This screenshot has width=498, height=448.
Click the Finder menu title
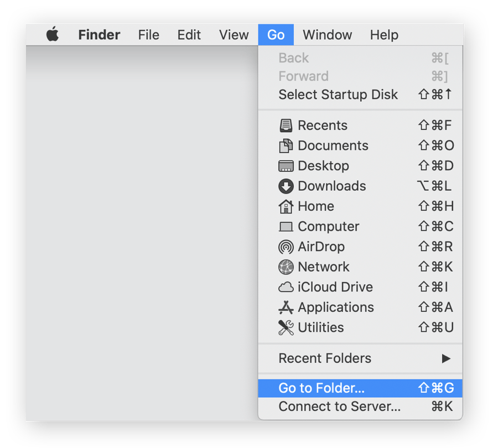99,35
